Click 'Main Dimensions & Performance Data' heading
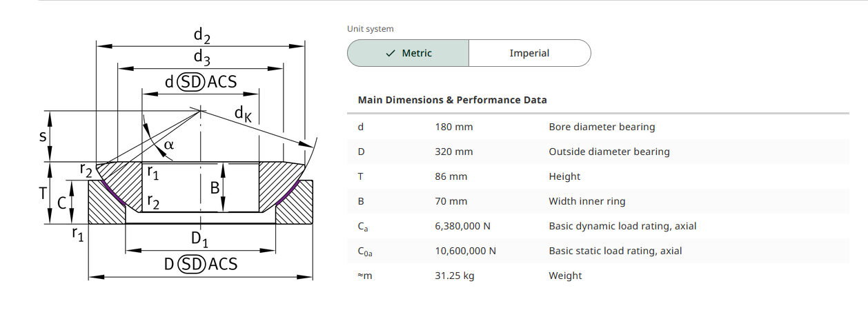The height and width of the screenshot is (310, 868). tap(453, 100)
